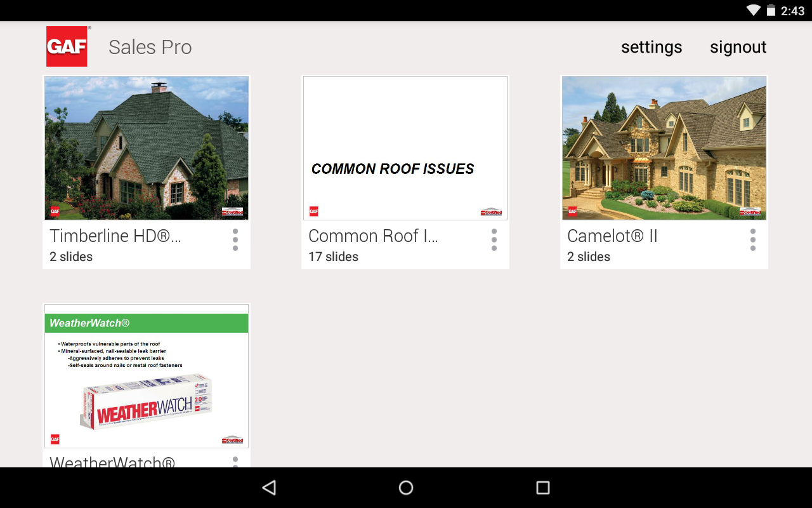Tap battery status icon
This screenshot has width=812, height=508.
(x=771, y=10)
